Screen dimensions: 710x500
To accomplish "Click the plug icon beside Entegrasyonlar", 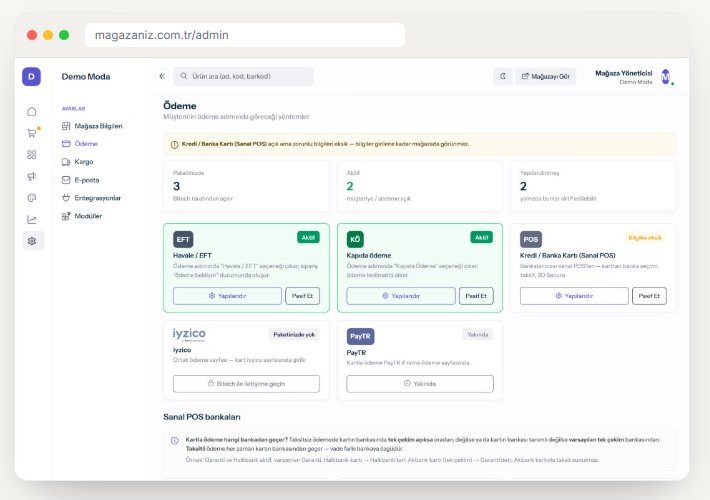I will pyautogui.click(x=66, y=198).
